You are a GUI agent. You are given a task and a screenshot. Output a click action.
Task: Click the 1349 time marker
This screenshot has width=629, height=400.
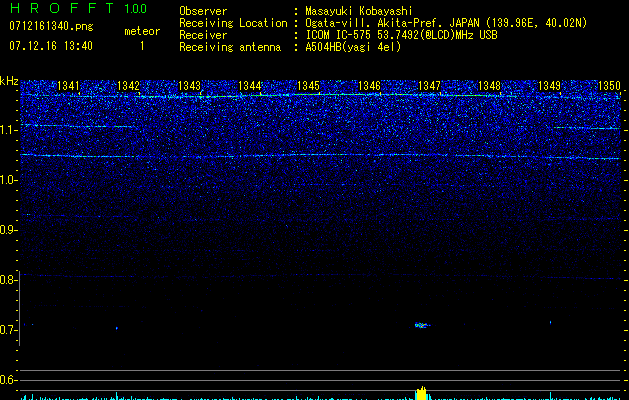tap(549, 86)
